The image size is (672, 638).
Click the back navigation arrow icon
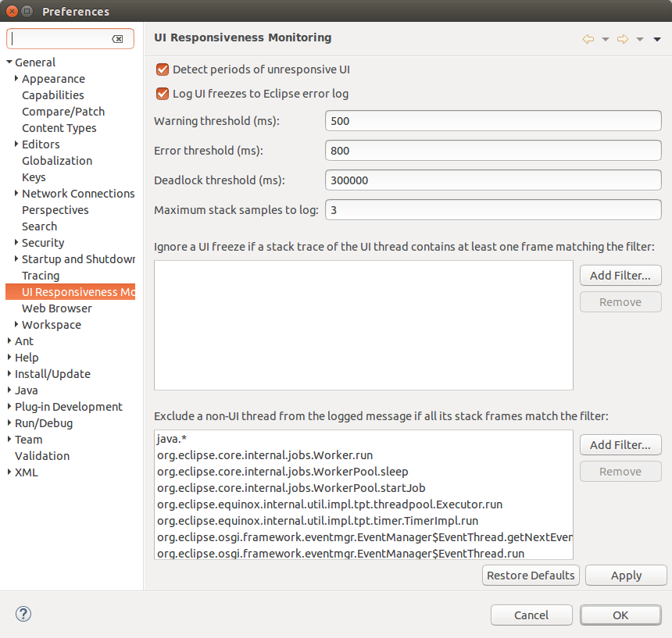(588, 39)
